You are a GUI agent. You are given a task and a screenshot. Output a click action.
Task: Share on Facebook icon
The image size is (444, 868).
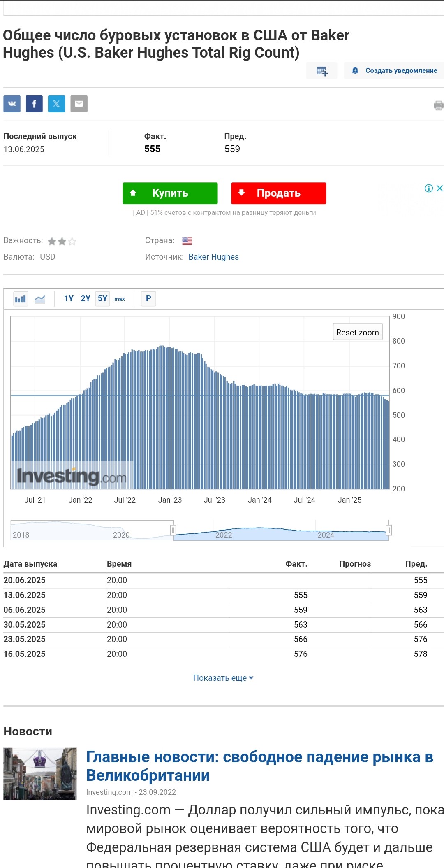pos(34,104)
